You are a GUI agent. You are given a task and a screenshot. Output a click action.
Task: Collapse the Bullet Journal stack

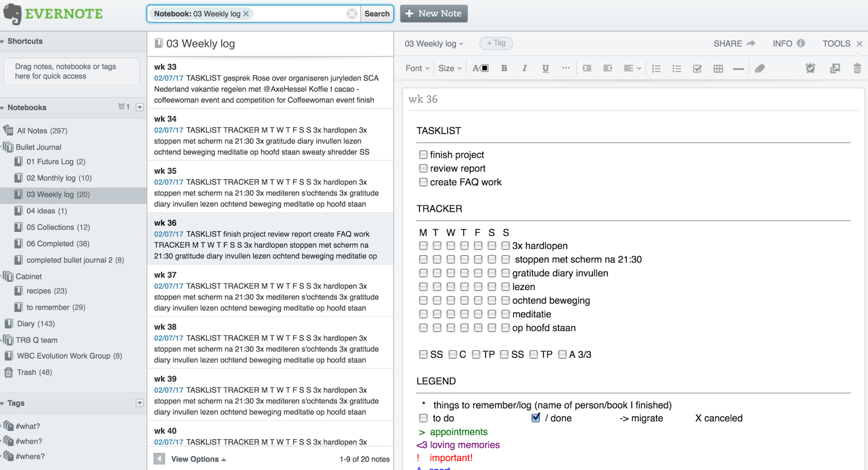[x=2, y=147]
